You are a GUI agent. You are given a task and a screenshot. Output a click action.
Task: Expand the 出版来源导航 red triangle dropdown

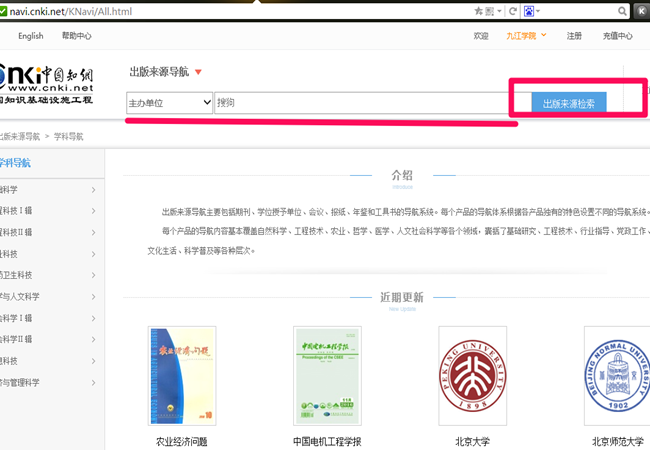click(198, 72)
